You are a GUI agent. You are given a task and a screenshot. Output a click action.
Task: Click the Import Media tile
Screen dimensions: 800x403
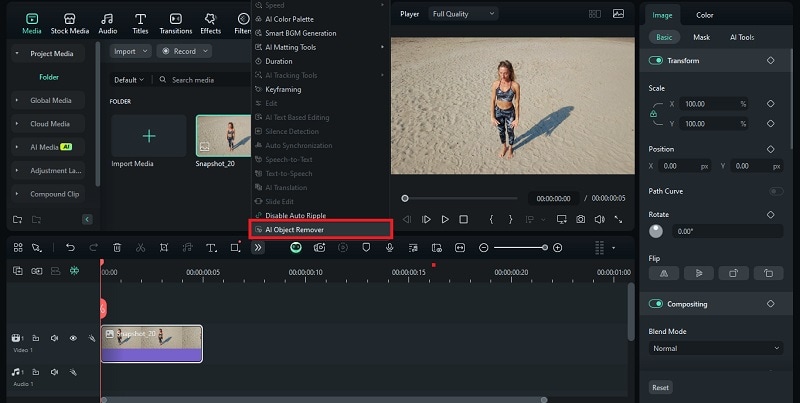[x=149, y=137]
